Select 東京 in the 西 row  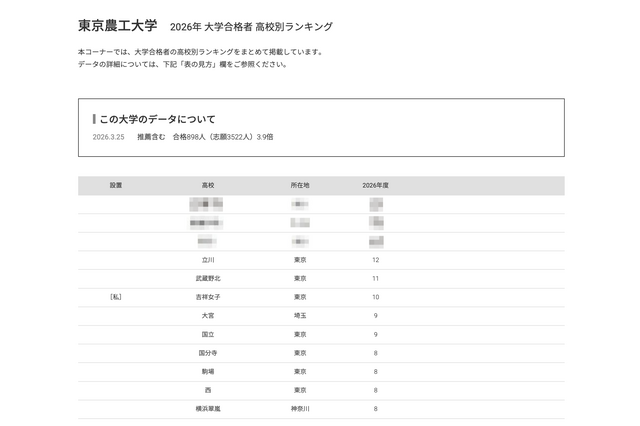coord(300,390)
